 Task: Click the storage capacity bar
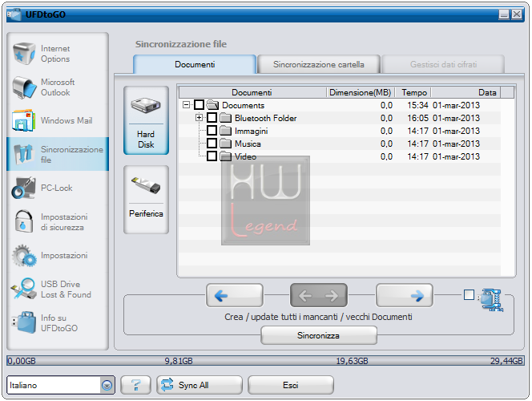point(265,361)
